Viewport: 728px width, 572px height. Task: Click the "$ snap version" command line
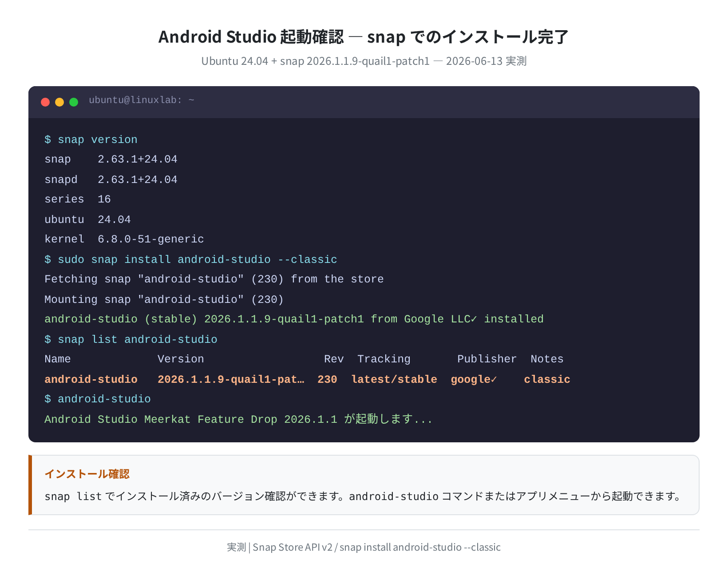pos(91,139)
